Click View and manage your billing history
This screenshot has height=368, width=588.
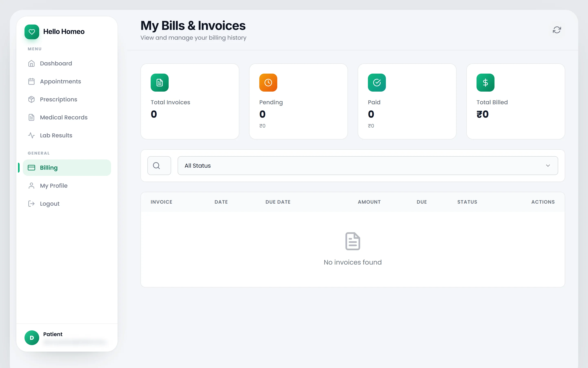coord(193,38)
